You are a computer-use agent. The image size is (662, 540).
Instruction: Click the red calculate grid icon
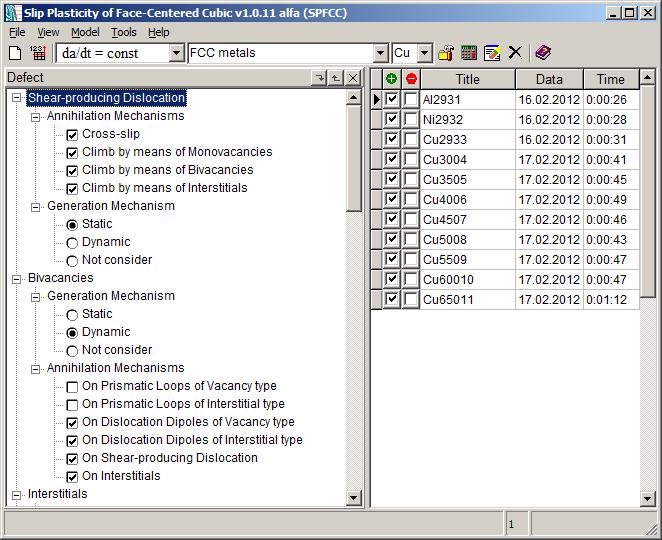38,53
